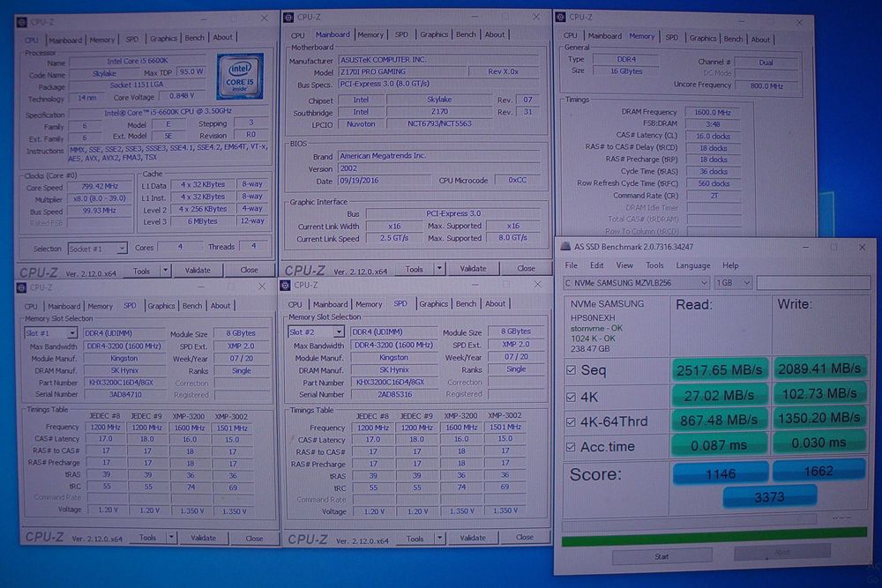Click the CPU-Z title icon in the Slot #2 SPD window
The height and width of the screenshot is (588, 882).
[x=285, y=285]
